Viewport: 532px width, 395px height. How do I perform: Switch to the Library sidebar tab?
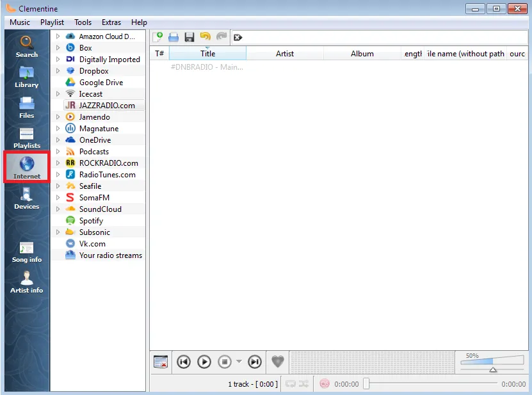(x=26, y=77)
